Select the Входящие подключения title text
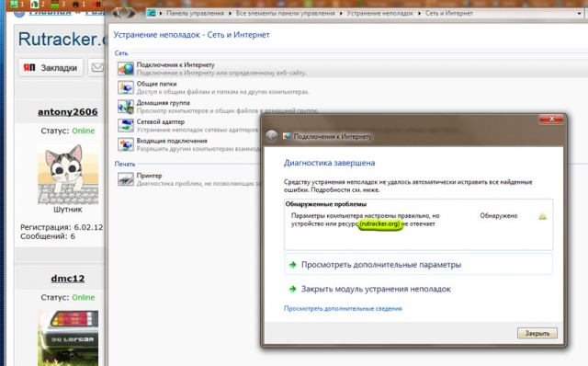Viewport: 588px width, 366px height. tap(172, 141)
